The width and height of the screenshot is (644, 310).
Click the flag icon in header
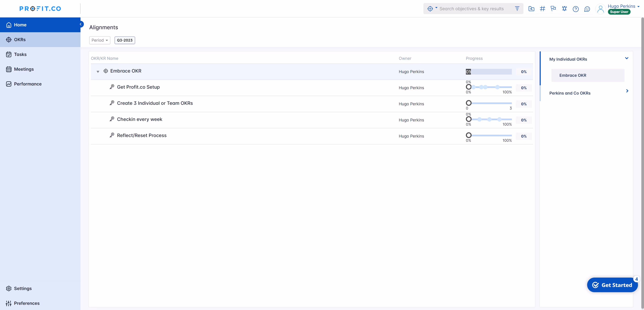(x=553, y=9)
